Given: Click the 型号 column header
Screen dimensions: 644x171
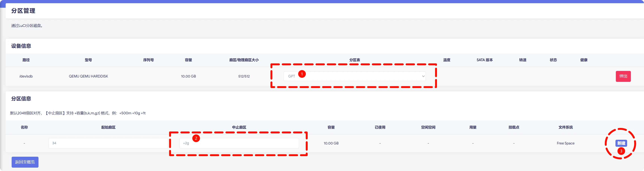Looking at the screenshot, I should coord(88,60).
